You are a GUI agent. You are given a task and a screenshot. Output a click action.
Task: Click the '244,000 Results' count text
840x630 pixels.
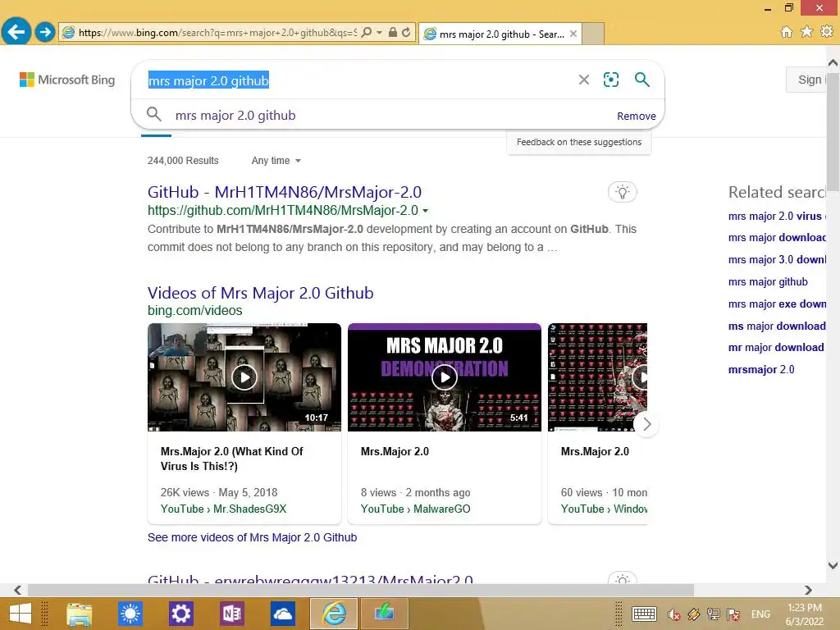pos(183,161)
